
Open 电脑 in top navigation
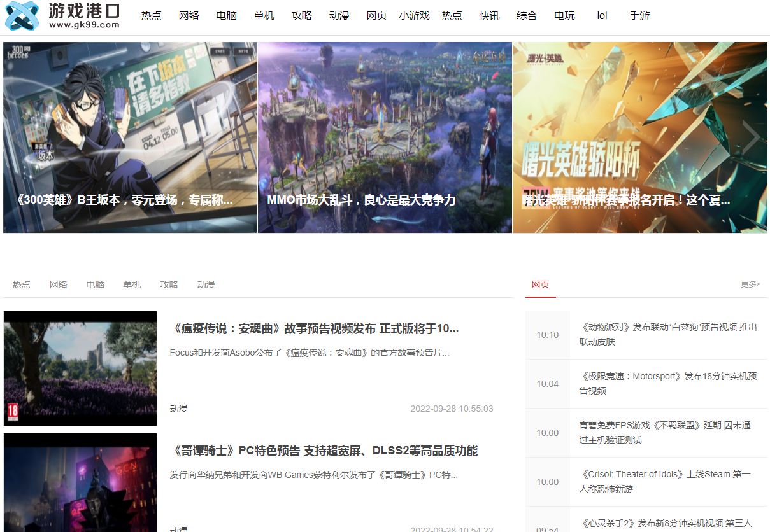pos(226,16)
